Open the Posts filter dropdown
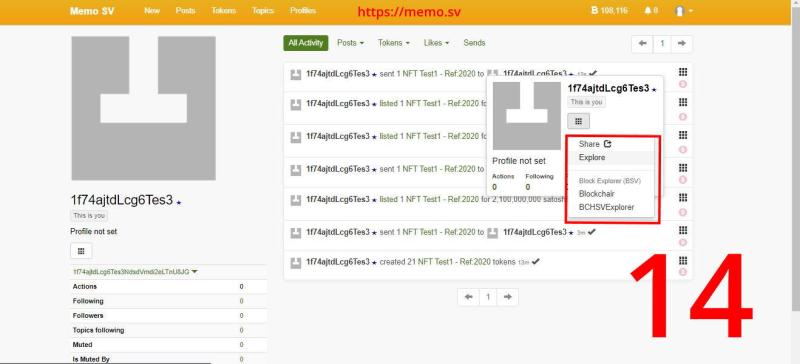The image size is (800, 364). (350, 43)
